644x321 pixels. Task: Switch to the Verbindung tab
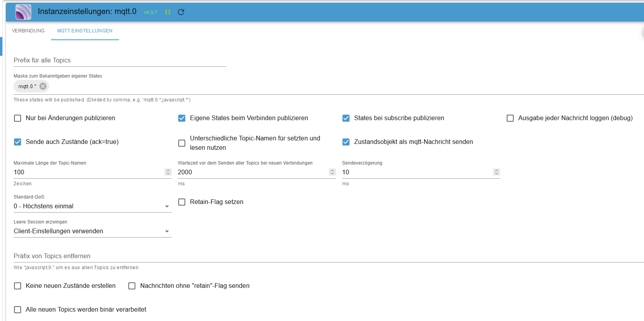[x=28, y=31]
